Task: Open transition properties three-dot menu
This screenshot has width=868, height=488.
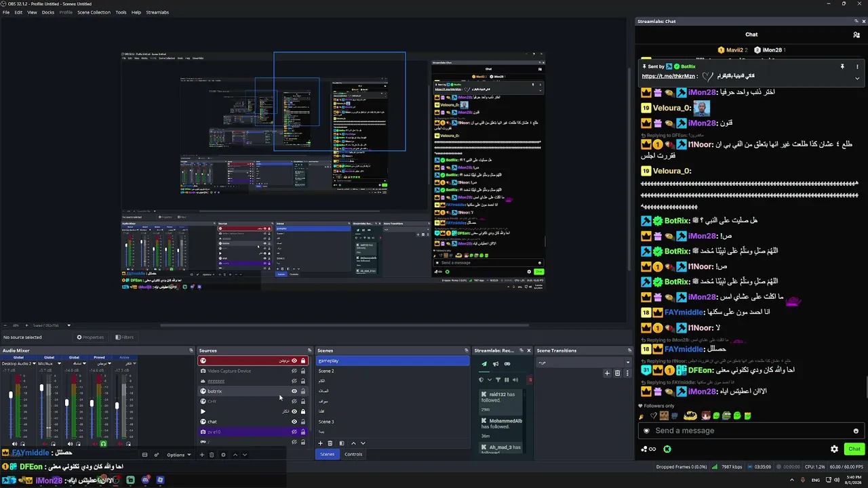Action: point(627,373)
